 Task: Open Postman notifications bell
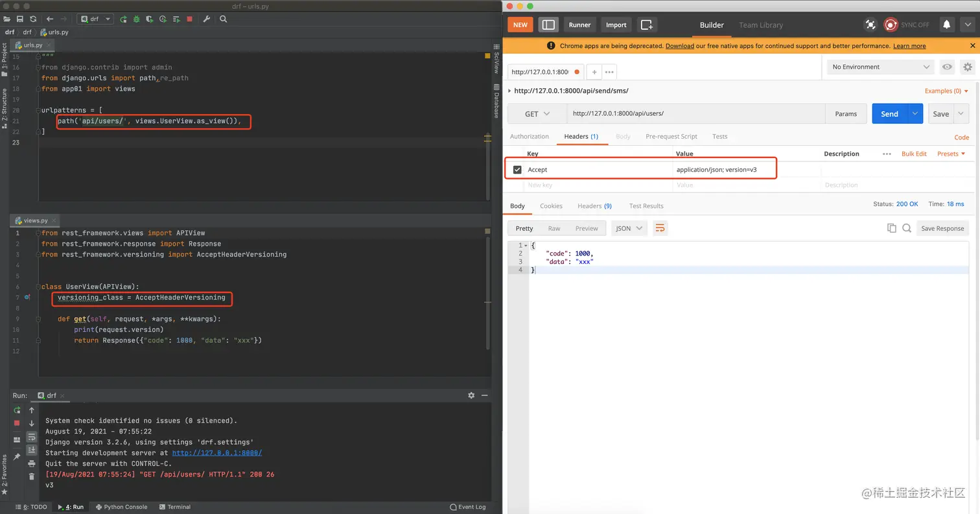(947, 25)
